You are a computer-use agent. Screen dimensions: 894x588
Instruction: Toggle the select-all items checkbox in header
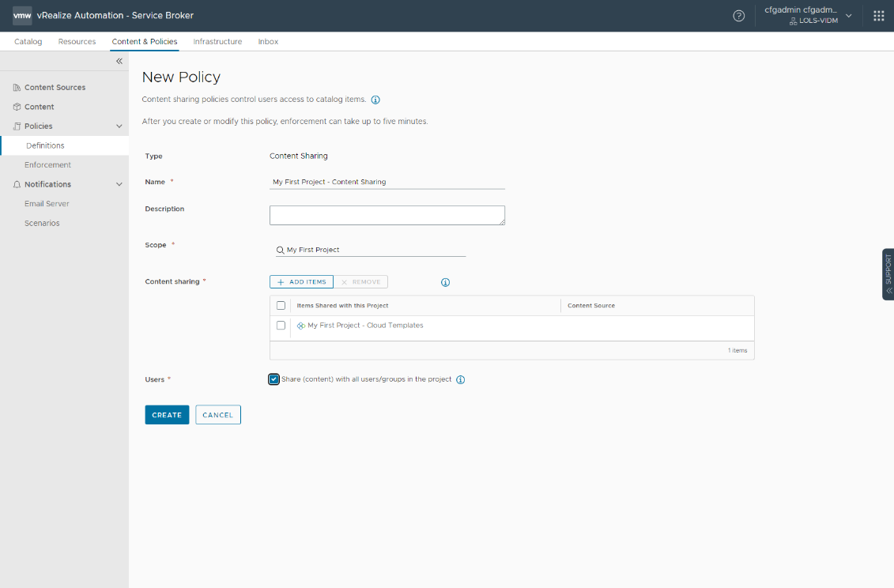point(281,306)
